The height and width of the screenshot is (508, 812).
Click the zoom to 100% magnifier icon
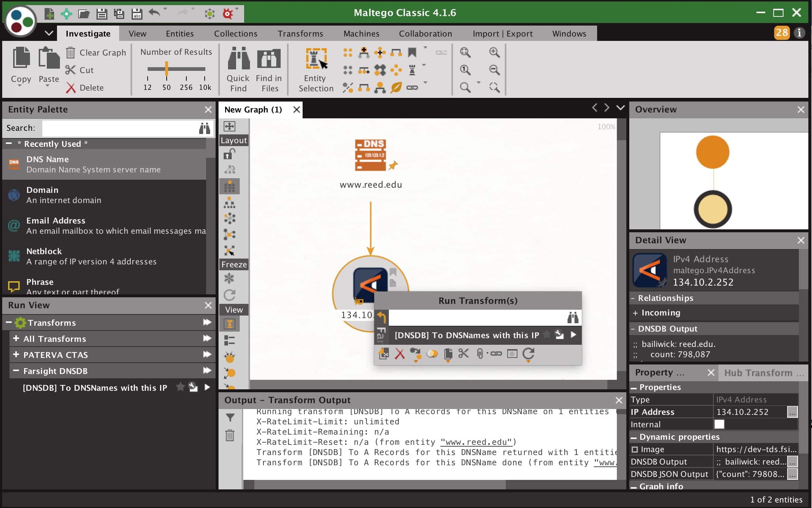pos(465,70)
